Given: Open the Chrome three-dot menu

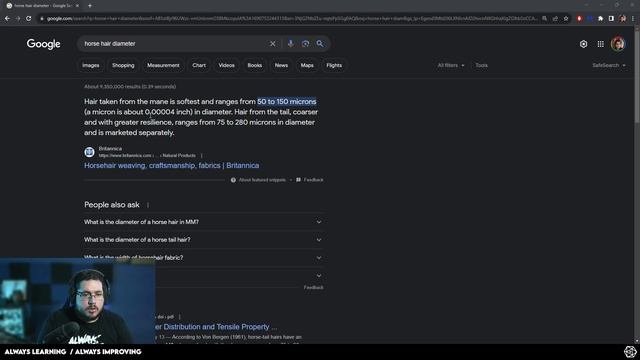Looking at the screenshot, I should pyautogui.click(x=633, y=18).
